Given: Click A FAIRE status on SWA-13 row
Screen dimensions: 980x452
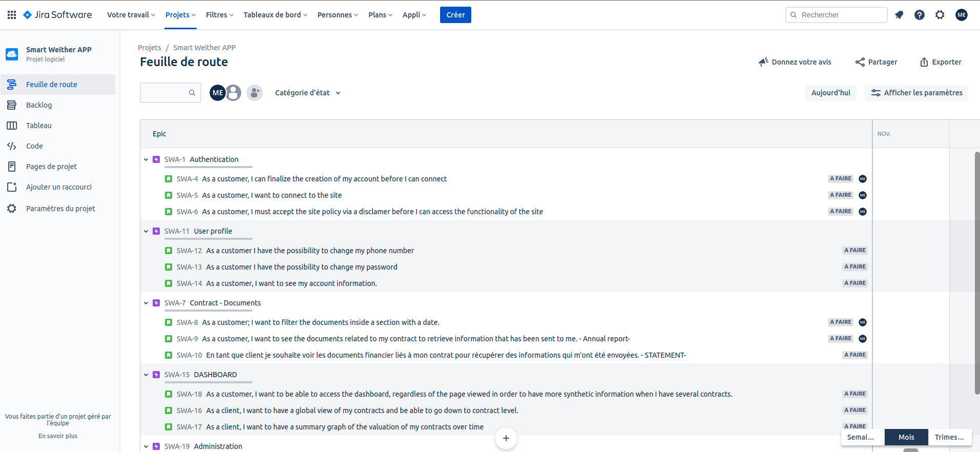Looking at the screenshot, I should pyautogui.click(x=855, y=267).
